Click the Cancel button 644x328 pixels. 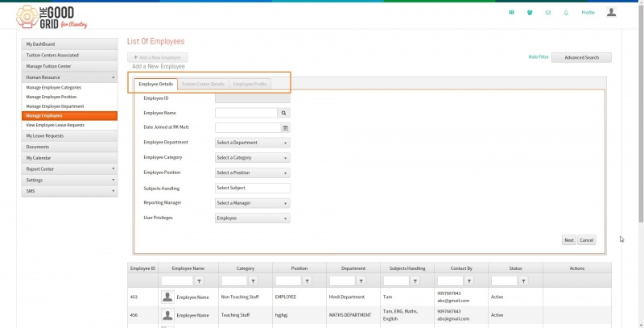click(x=587, y=240)
